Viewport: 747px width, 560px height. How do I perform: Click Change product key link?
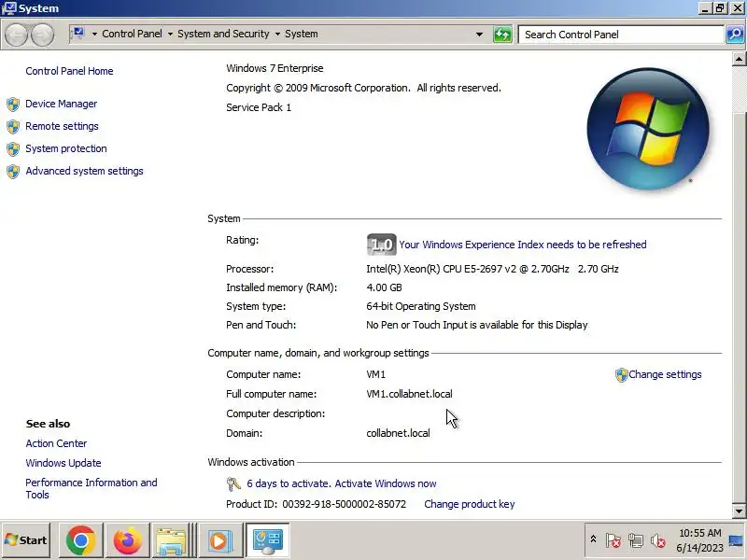(470, 504)
